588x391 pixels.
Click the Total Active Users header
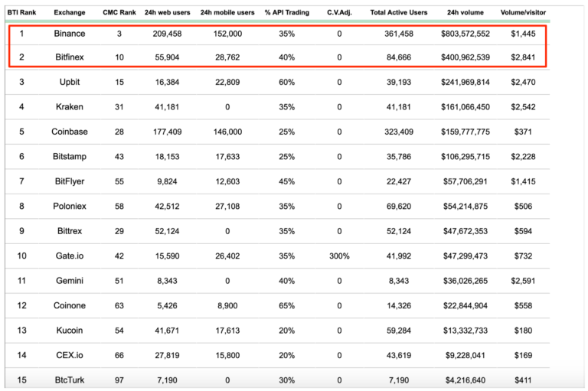point(399,12)
